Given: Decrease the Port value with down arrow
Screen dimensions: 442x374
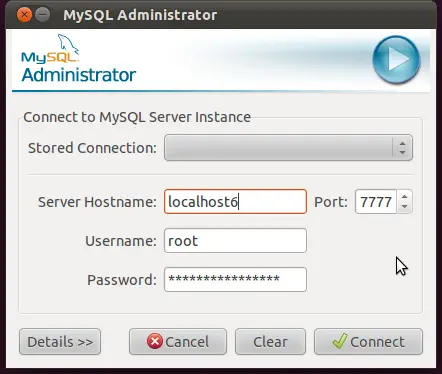Looking at the screenshot, I should (x=404, y=207).
